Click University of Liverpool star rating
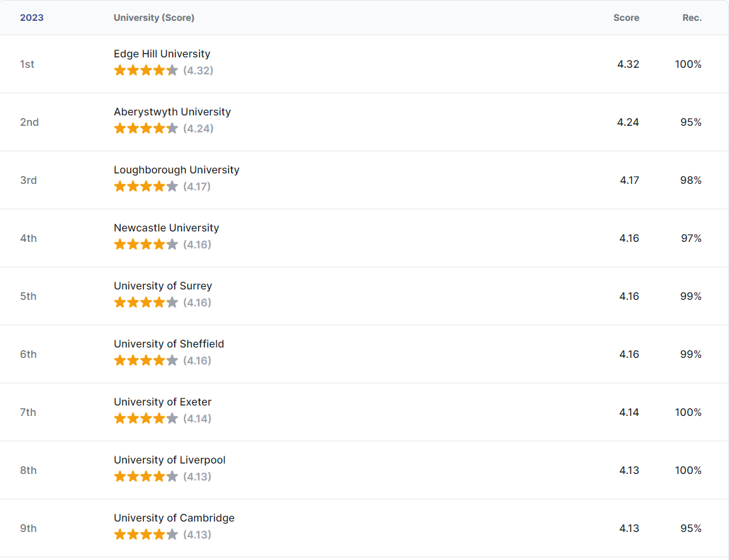729x560 pixels. pyautogui.click(x=146, y=477)
